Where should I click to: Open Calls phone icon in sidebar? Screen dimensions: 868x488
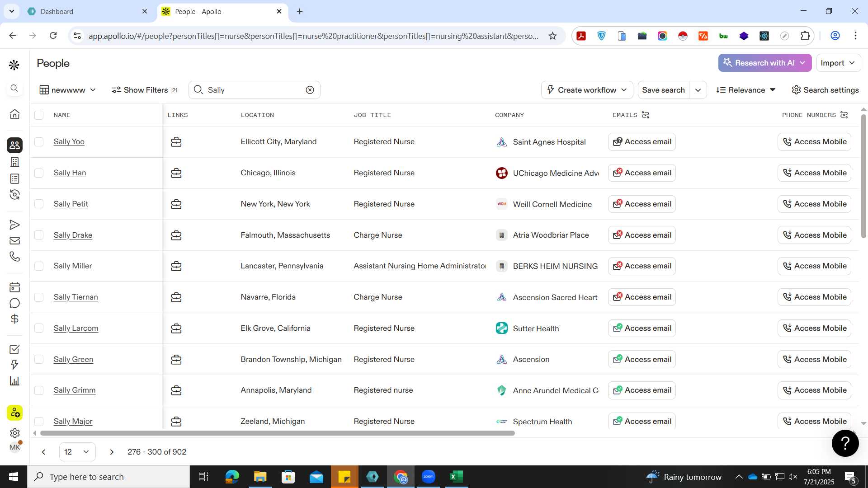click(14, 257)
